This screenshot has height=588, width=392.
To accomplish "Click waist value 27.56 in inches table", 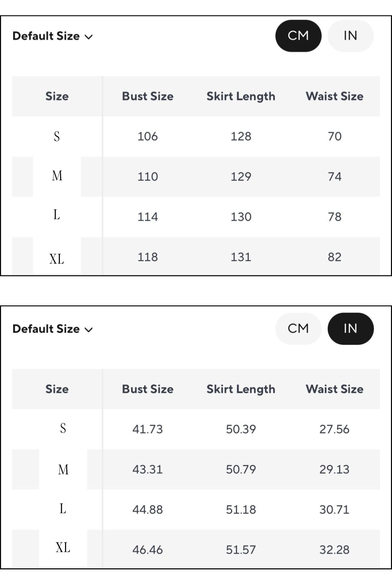I will [335, 429].
